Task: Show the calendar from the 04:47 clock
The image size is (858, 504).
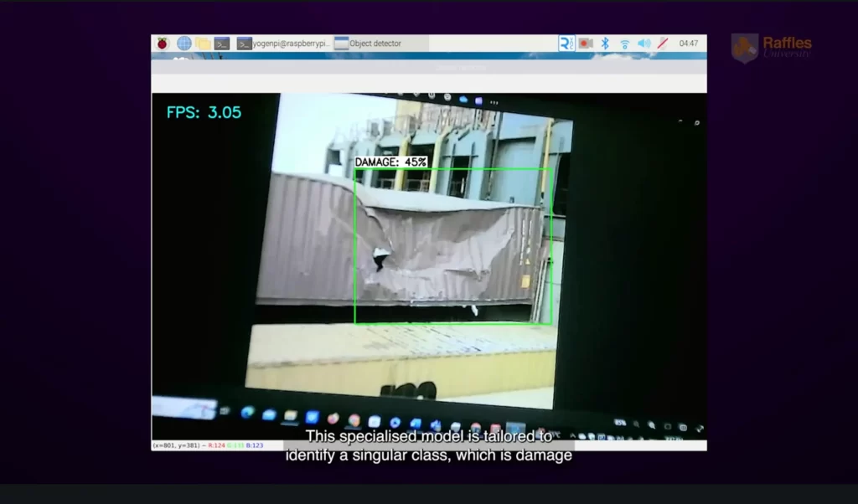Action: tap(689, 44)
